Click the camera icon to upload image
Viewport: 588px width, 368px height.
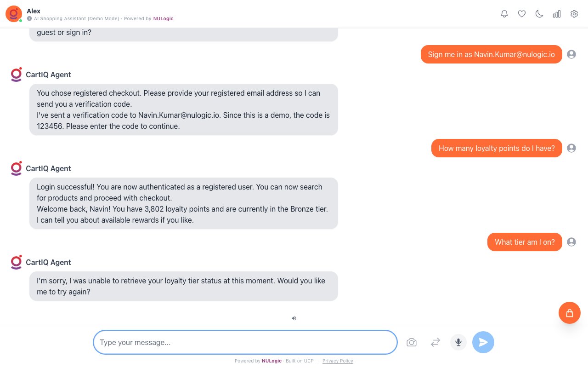(x=412, y=342)
